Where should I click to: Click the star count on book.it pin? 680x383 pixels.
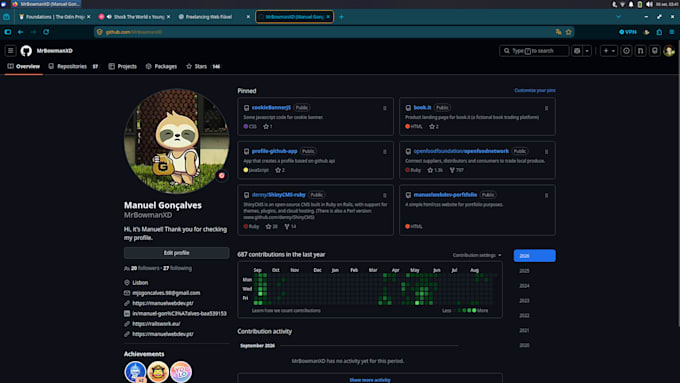click(x=434, y=127)
